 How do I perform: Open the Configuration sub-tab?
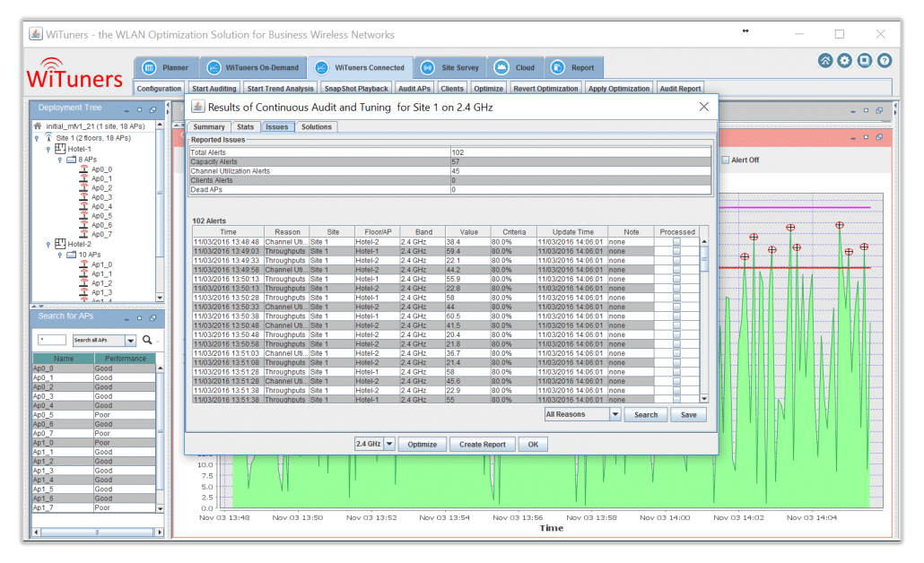(x=159, y=89)
